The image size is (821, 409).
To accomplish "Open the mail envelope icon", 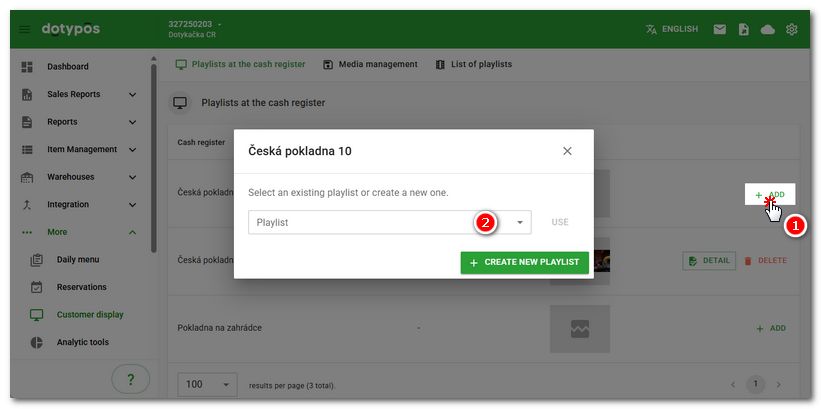I will coord(719,30).
